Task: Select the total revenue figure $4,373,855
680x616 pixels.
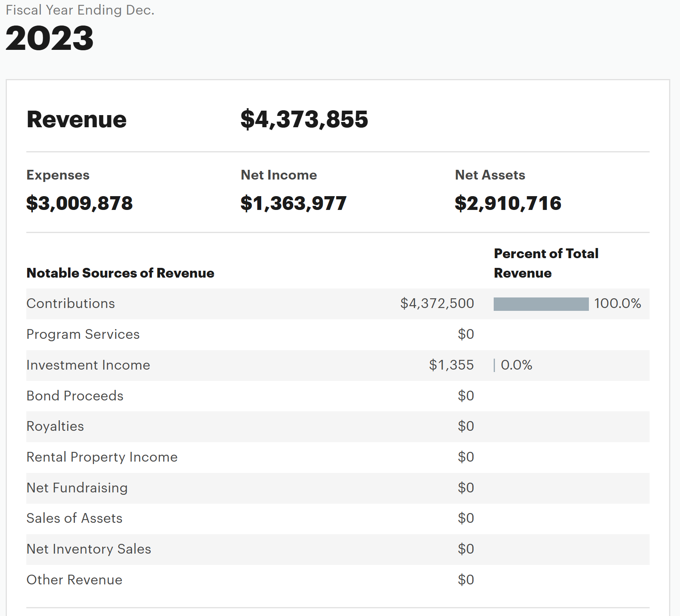Action: 304,120
